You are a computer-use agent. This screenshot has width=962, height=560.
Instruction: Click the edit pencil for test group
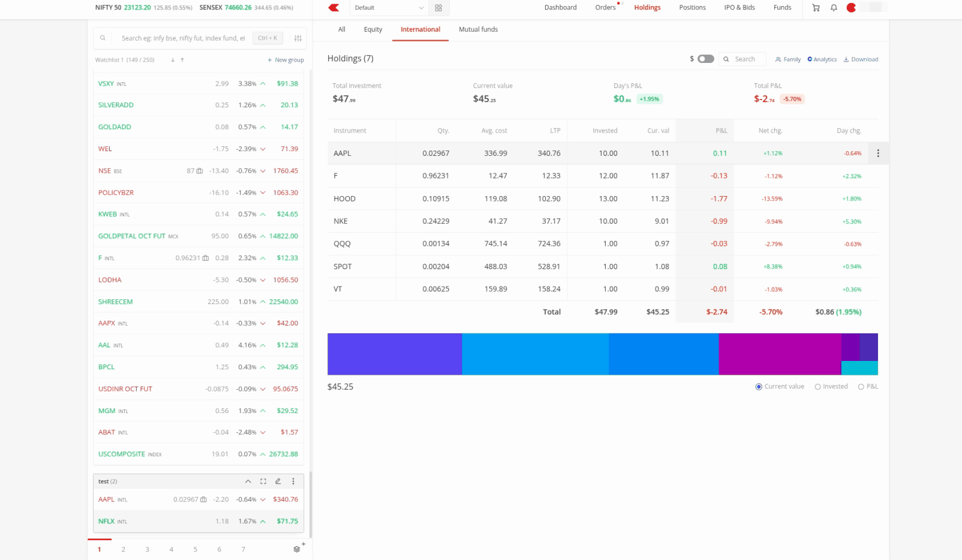[278, 481]
